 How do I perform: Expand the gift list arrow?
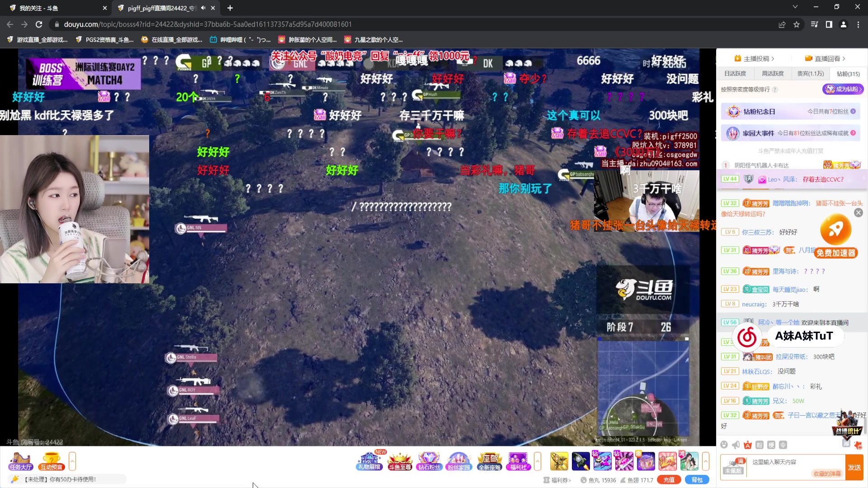tap(706, 461)
